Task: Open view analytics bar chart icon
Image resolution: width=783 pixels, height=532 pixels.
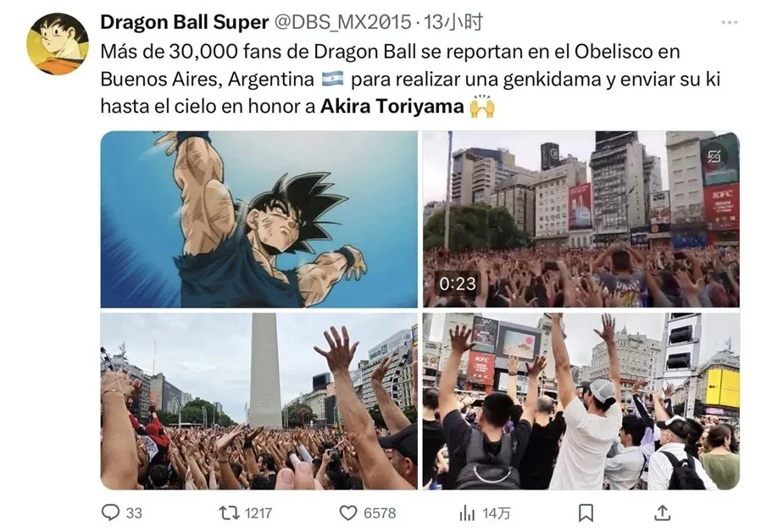Action: pos(467,513)
